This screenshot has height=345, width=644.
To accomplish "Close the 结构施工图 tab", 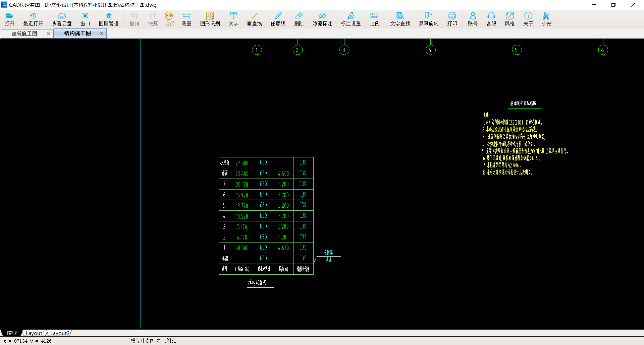I will click(102, 33).
